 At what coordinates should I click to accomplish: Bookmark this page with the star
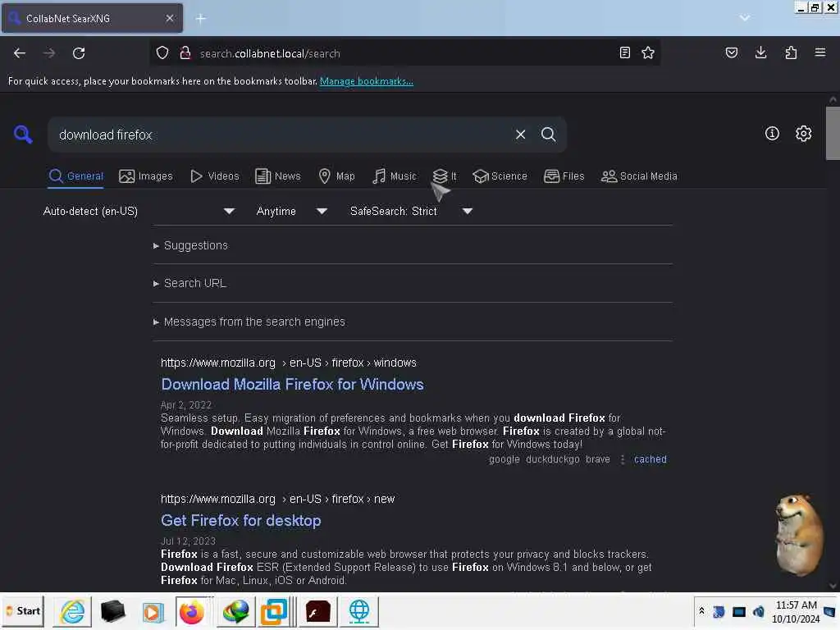tap(648, 52)
